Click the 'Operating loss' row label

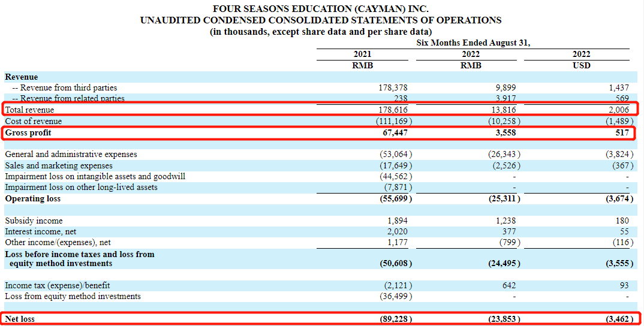click(33, 198)
